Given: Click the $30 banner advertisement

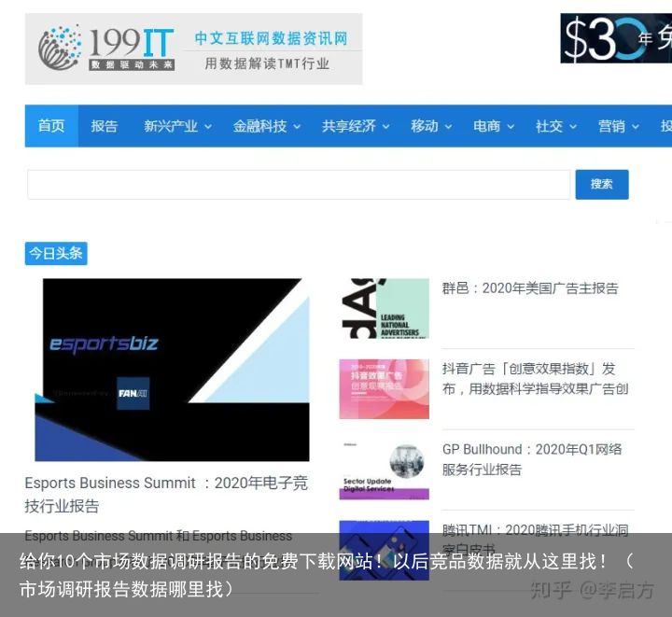Looking at the screenshot, I should point(616,38).
